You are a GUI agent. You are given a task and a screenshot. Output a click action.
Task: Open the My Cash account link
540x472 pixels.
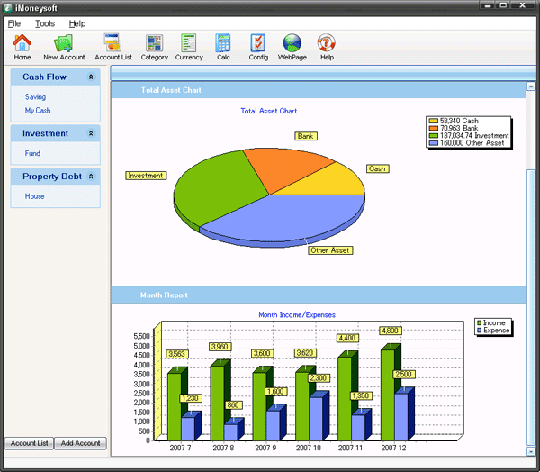[38, 111]
